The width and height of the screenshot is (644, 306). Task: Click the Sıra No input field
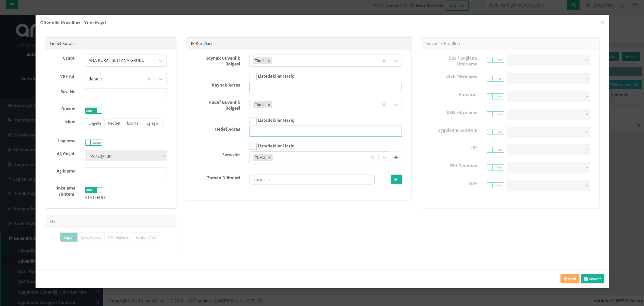point(126,94)
